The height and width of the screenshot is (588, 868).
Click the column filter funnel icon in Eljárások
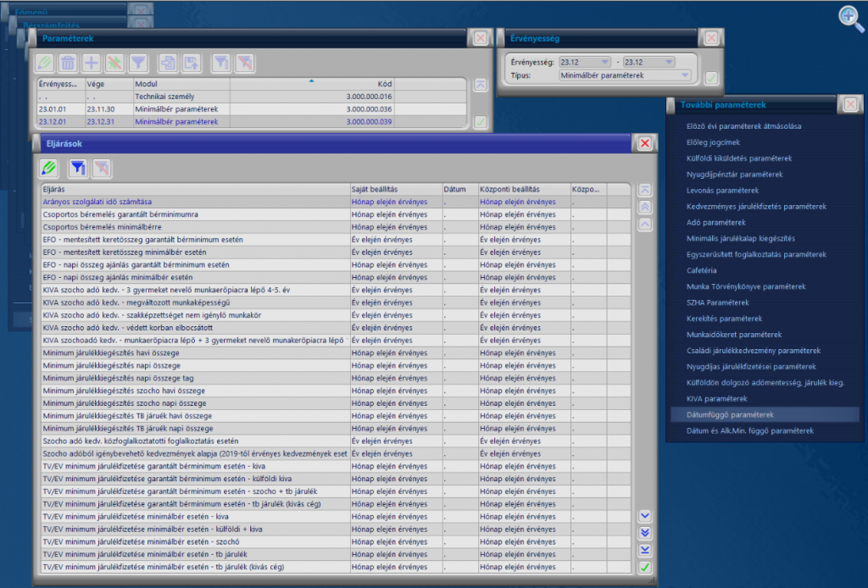click(x=77, y=168)
